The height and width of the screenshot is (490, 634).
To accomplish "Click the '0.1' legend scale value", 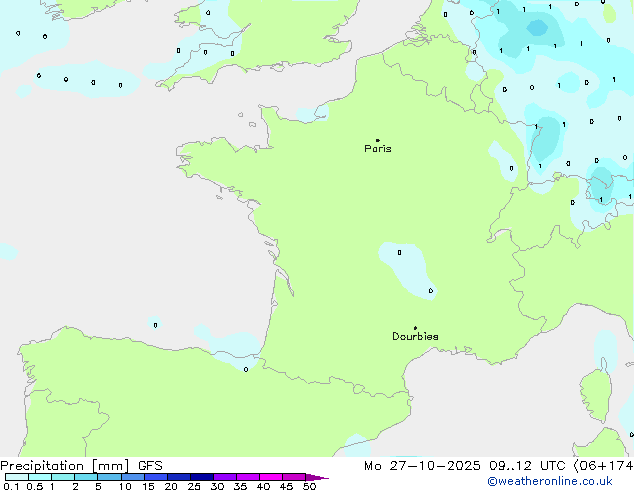I will pyautogui.click(x=11, y=486).
